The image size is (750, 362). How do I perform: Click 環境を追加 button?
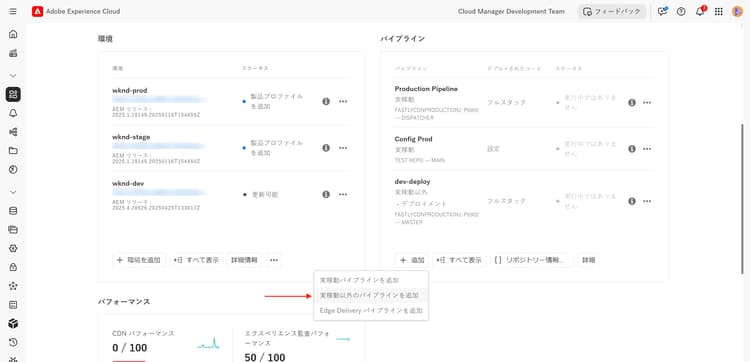[139, 260]
